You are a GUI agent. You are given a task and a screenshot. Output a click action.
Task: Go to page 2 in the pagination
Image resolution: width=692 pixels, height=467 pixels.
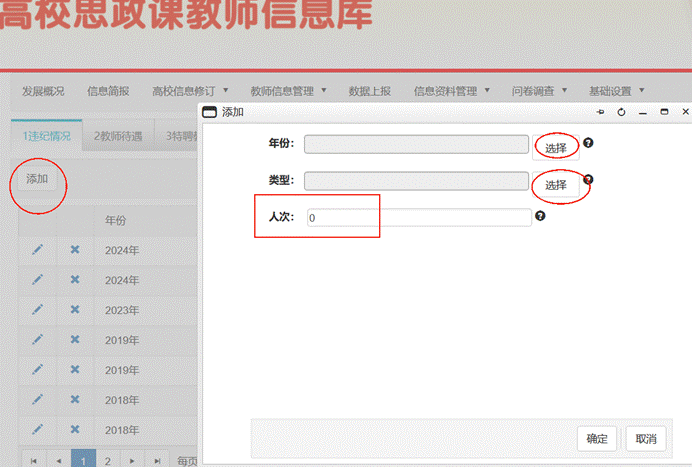pos(108,460)
